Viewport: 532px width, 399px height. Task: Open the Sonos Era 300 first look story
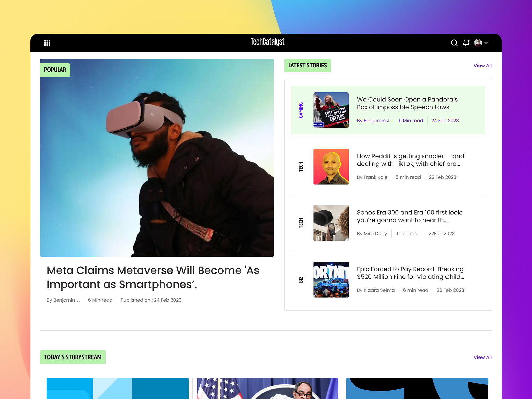point(410,216)
